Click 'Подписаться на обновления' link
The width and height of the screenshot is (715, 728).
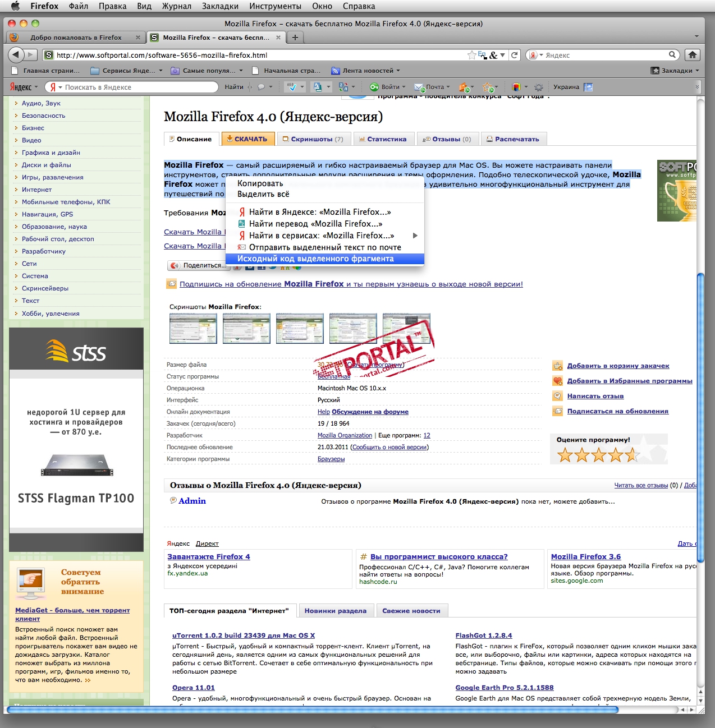coord(618,411)
